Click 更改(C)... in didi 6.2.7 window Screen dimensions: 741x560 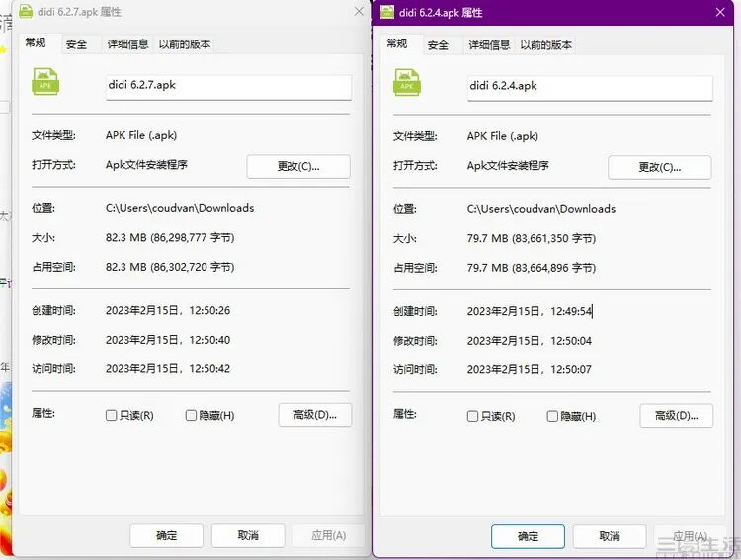coord(298,166)
